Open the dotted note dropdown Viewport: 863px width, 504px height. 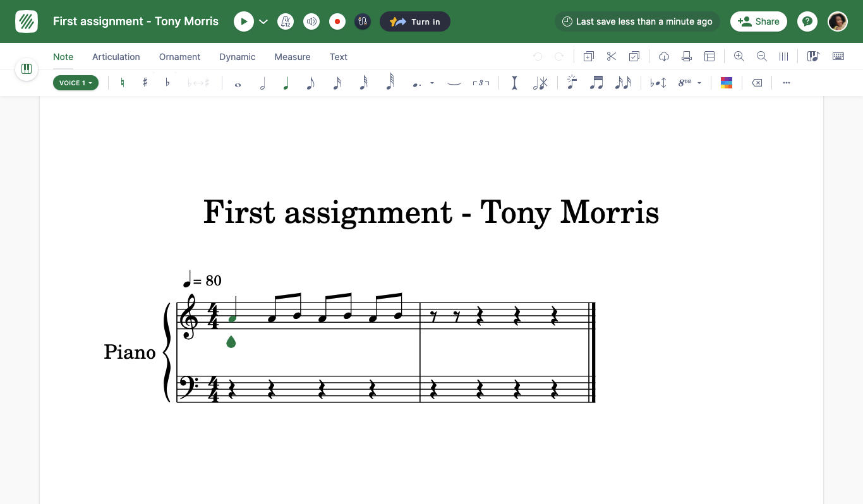coord(432,83)
